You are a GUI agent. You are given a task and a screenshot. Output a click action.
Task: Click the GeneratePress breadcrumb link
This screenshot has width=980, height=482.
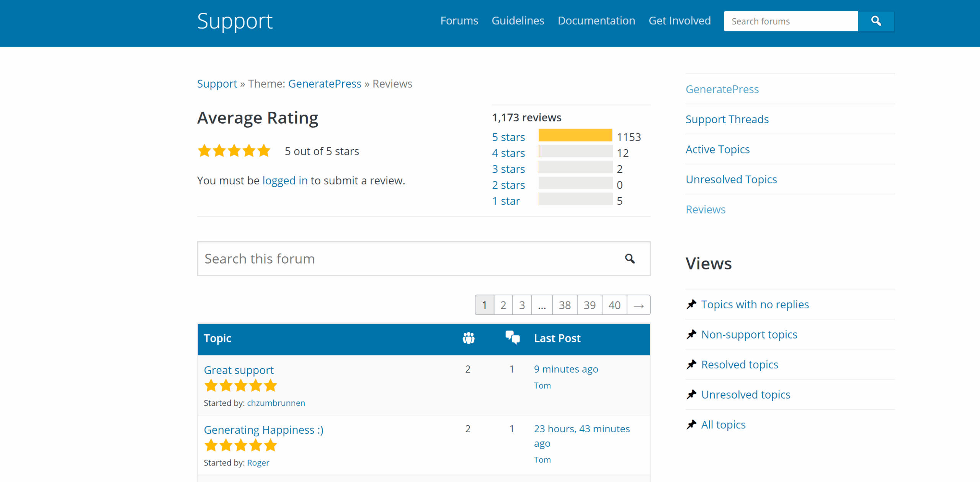(325, 84)
